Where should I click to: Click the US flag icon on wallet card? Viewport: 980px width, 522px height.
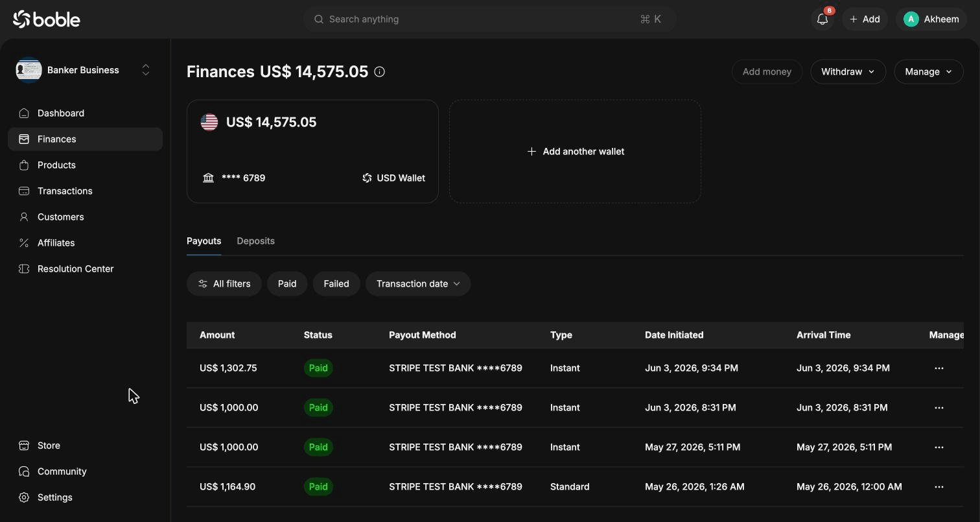[x=209, y=123]
